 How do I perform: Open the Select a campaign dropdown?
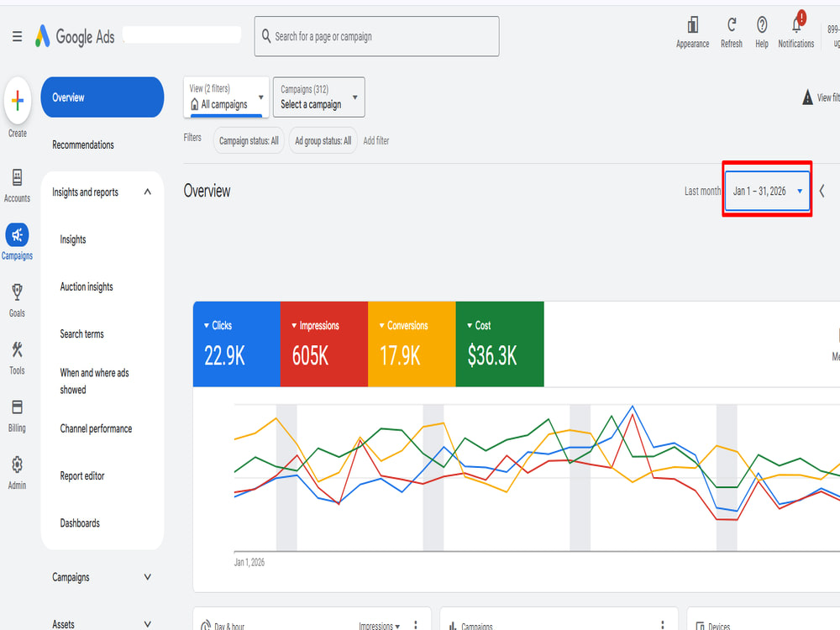click(318, 97)
